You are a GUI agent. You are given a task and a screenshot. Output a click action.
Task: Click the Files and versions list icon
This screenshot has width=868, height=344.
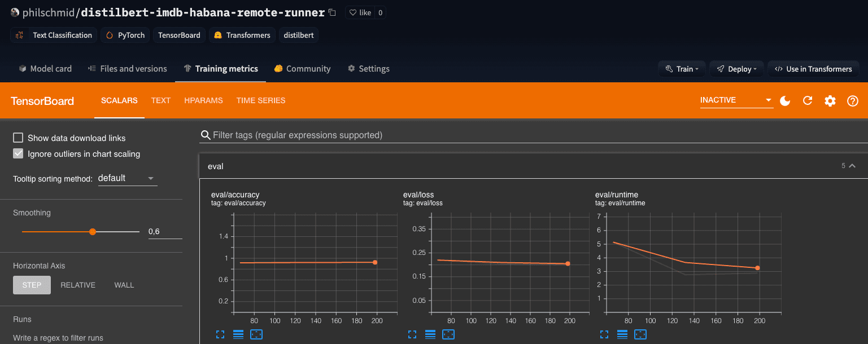pyautogui.click(x=92, y=69)
